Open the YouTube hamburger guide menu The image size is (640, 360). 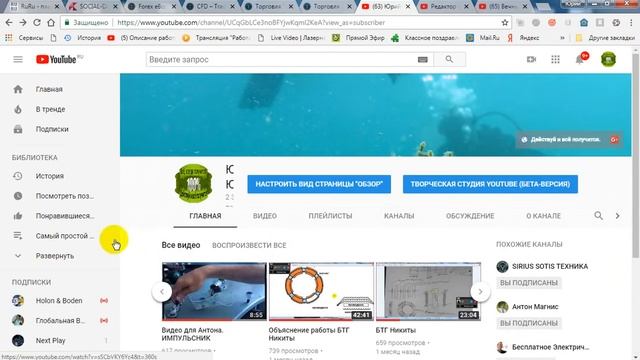18,60
